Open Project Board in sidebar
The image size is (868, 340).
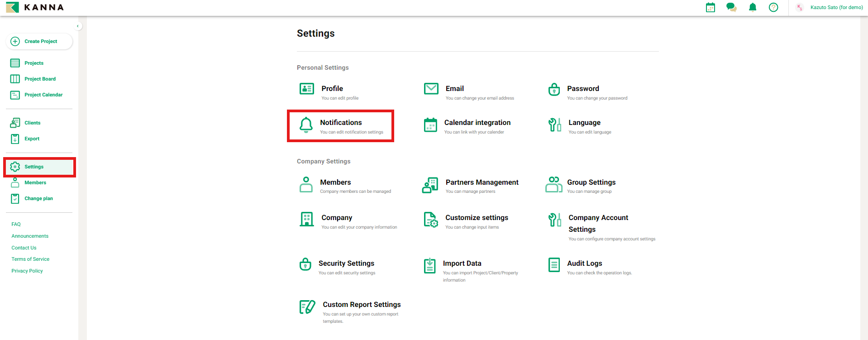[40, 79]
